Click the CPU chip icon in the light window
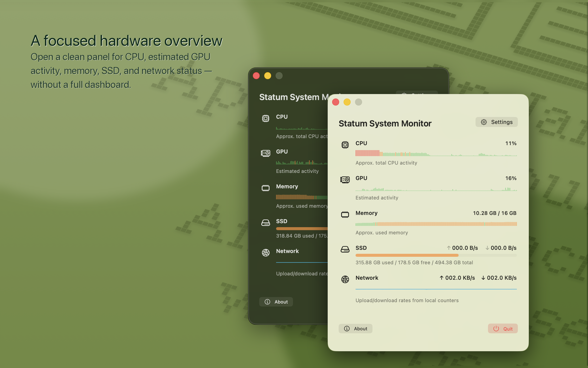This screenshot has width=588, height=368. click(345, 145)
